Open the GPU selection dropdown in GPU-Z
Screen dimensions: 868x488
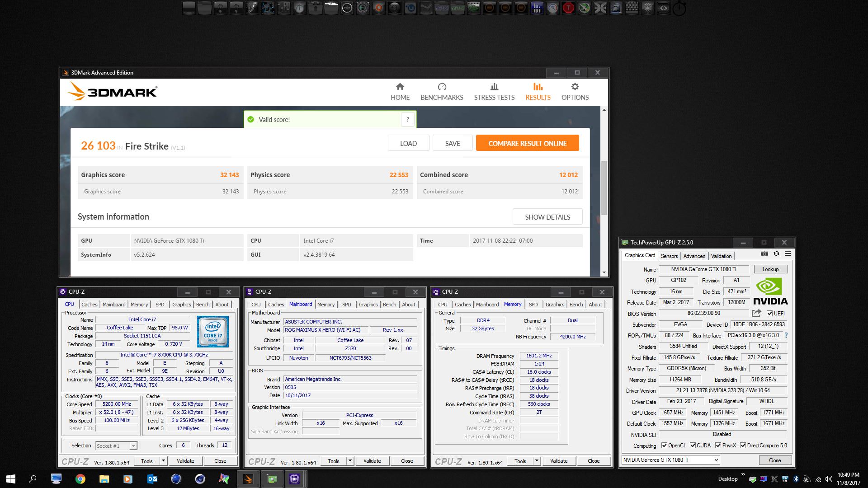pos(670,460)
